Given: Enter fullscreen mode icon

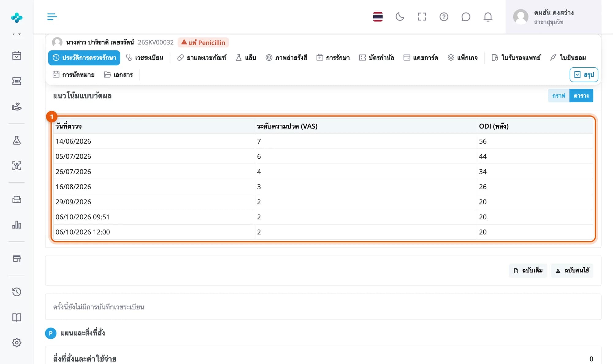Looking at the screenshot, I should pos(422,17).
